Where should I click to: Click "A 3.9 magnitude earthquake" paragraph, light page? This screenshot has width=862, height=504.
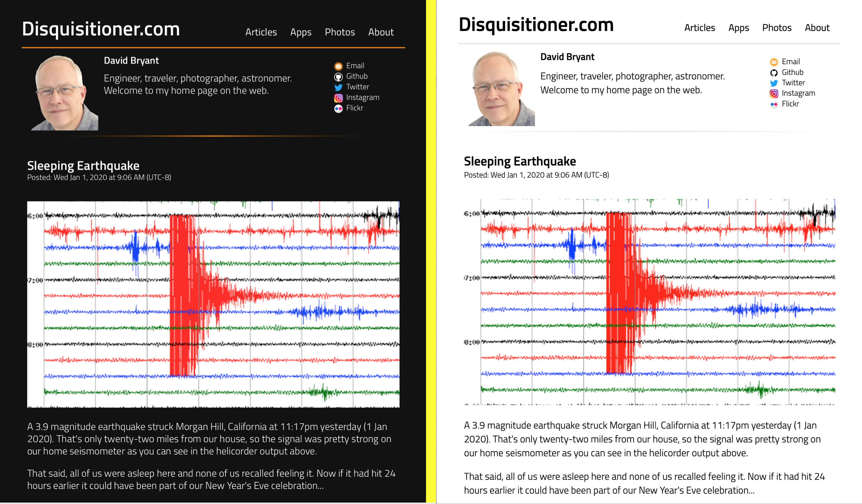click(x=642, y=439)
